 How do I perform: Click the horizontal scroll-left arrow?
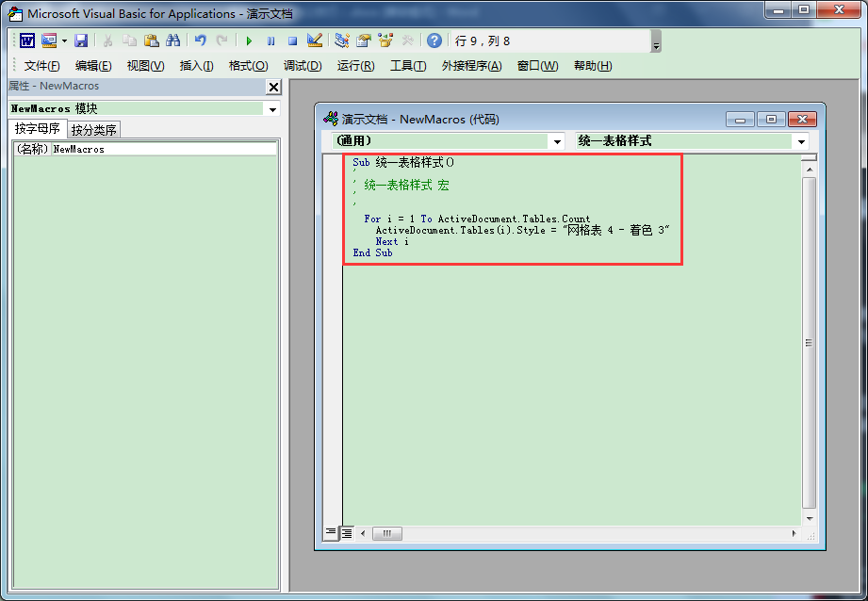coord(363,533)
